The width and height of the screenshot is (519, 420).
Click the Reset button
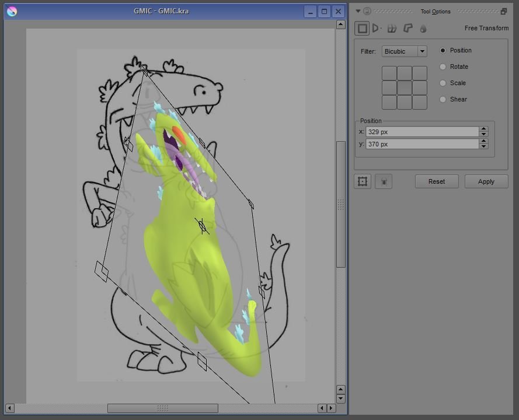coord(437,181)
